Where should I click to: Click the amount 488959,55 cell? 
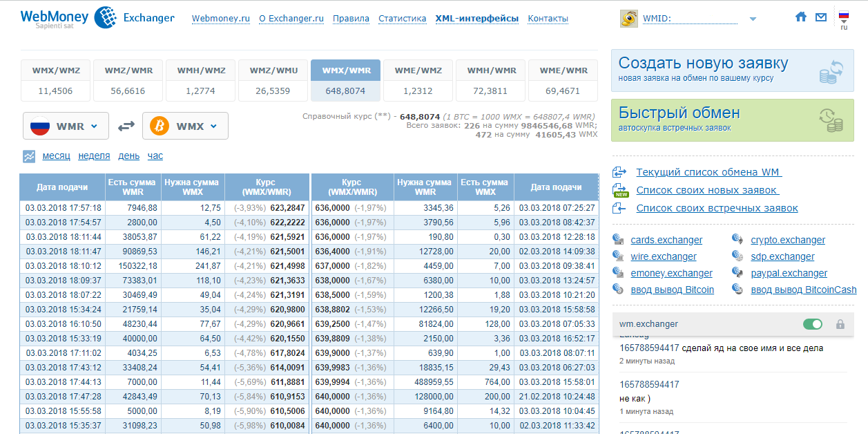pos(425,381)
